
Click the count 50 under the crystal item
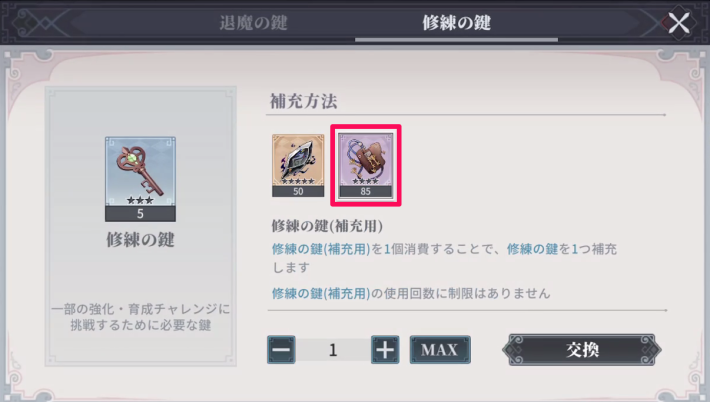click(x=298, y=191)
